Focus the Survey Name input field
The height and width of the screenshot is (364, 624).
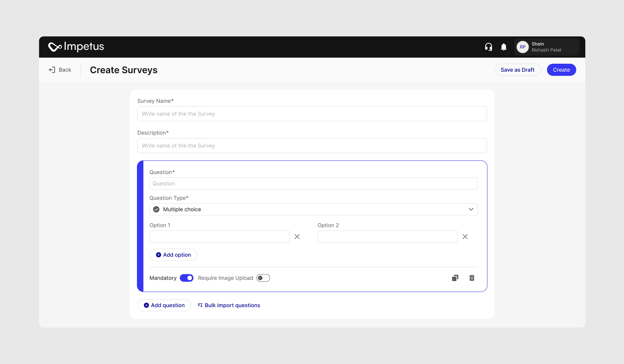tap(312, 114)
